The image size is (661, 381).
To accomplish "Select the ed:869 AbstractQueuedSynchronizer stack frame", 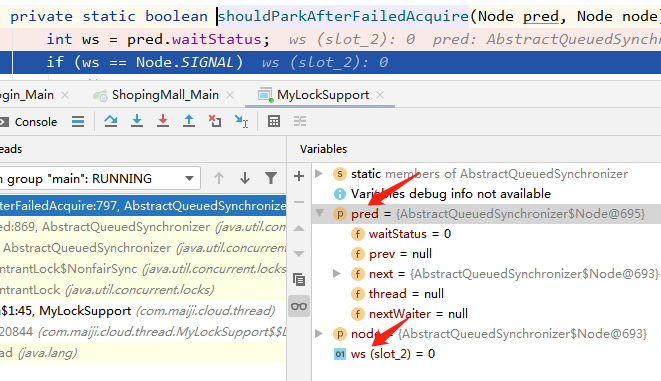I will 143,227.
